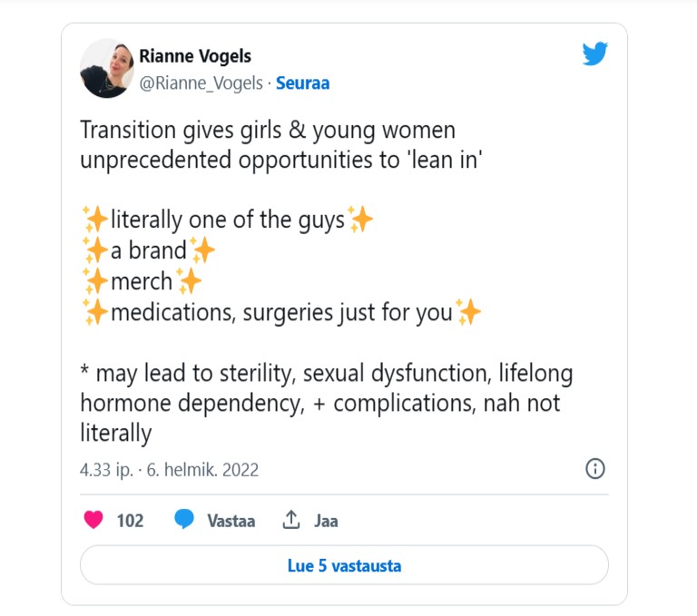Screen dimensions: 697x616
Task: Click the @Rianne_Vogels handle
Action: (199, 83)
